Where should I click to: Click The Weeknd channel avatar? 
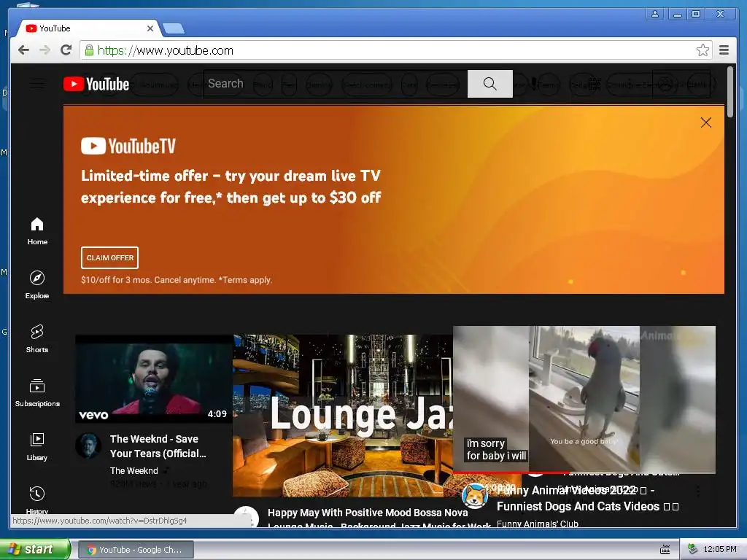coord(88,446)
